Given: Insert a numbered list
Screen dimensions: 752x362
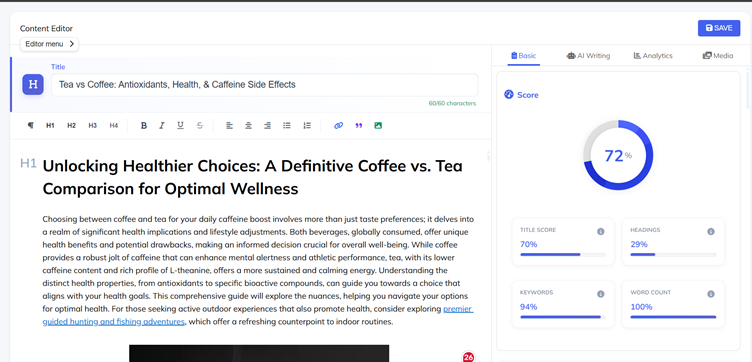Looking at the screenshot, I should click(x=307, y=126).
